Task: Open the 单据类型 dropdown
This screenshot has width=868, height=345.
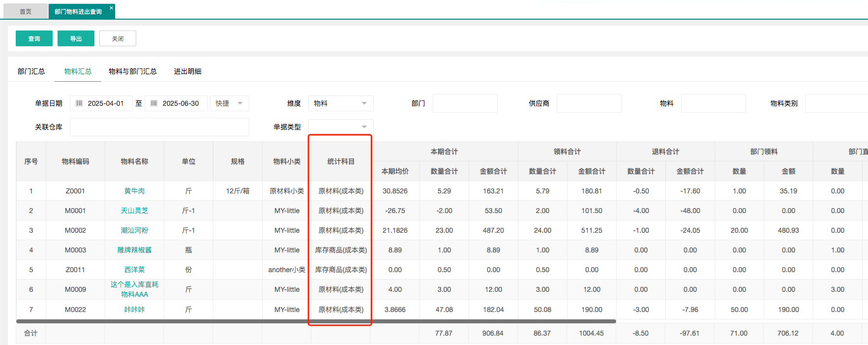Action: [340, 127]
